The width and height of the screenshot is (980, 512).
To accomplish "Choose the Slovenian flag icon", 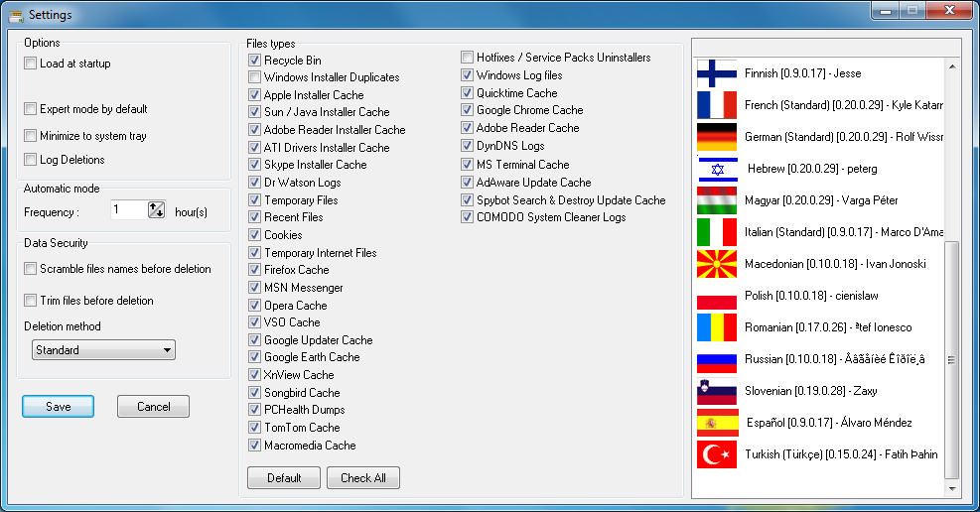I will coord(717,391).
